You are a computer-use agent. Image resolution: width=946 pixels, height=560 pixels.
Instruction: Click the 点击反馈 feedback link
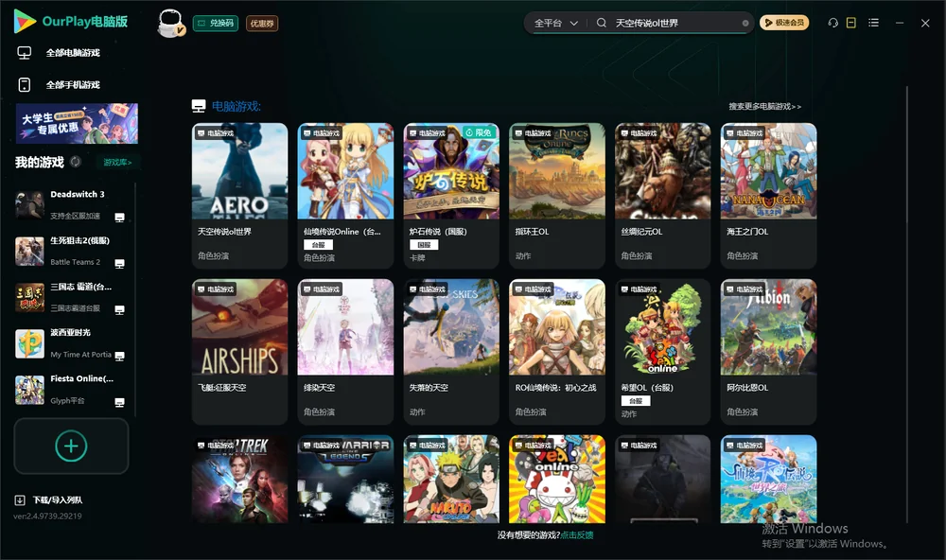click(577, 534)
